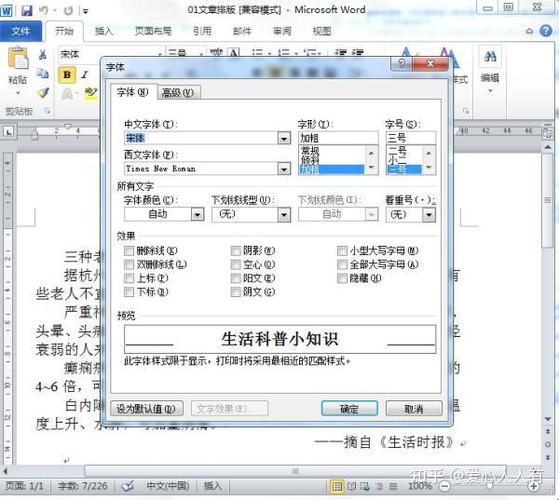Click the Redo icon in quick access toolbar
The image size is (559, 500).
point(68,11)
